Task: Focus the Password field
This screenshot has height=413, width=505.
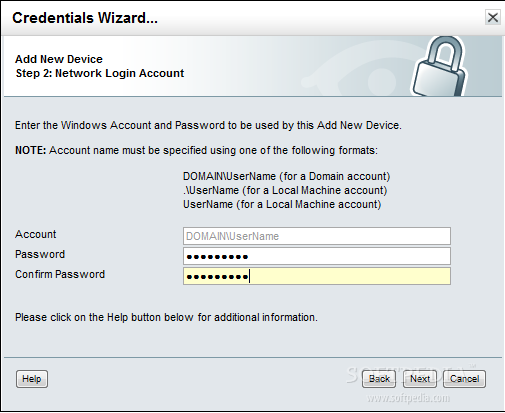Action: click(317, 256)
